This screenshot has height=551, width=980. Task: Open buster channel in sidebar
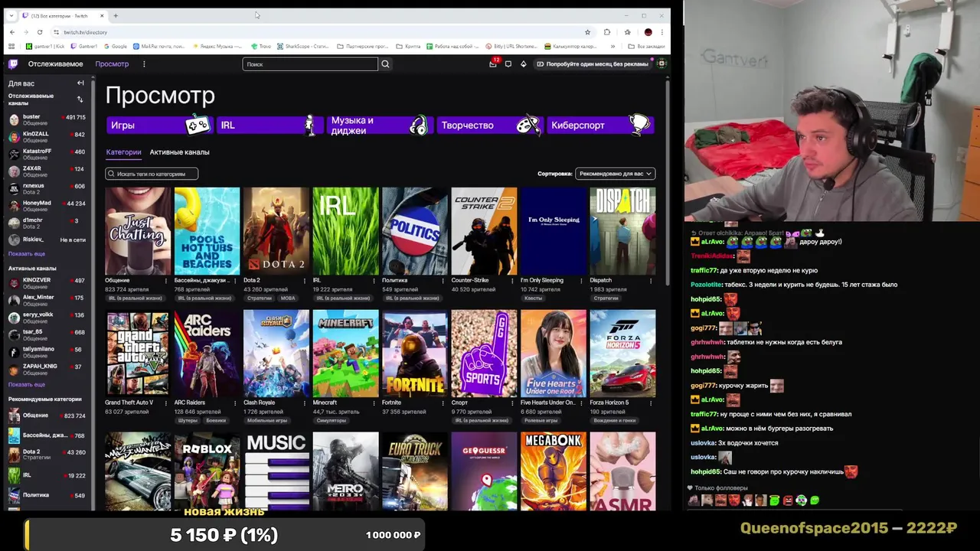click(x=47, y=119)
